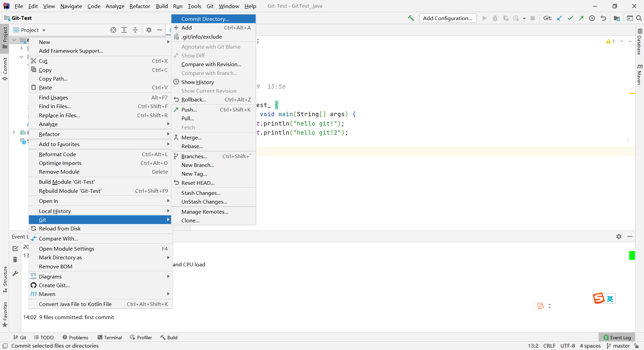Select Branches... in Git submenu
The width and height of the screenshot is (644, 350).
(x=213, y=156)
